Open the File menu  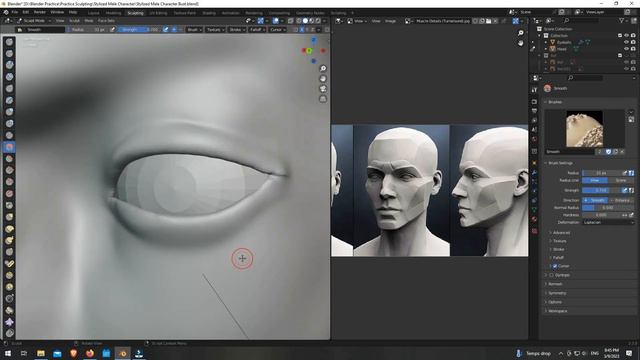pyautogui.click(x=15, y=12)
